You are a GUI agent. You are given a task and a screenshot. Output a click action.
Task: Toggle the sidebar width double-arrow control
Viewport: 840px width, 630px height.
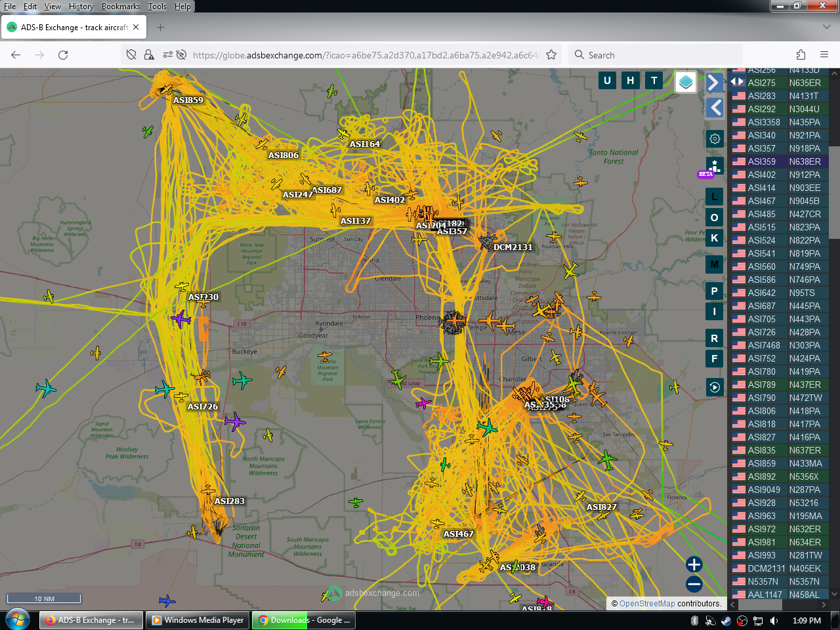click(x=738, y=82)
